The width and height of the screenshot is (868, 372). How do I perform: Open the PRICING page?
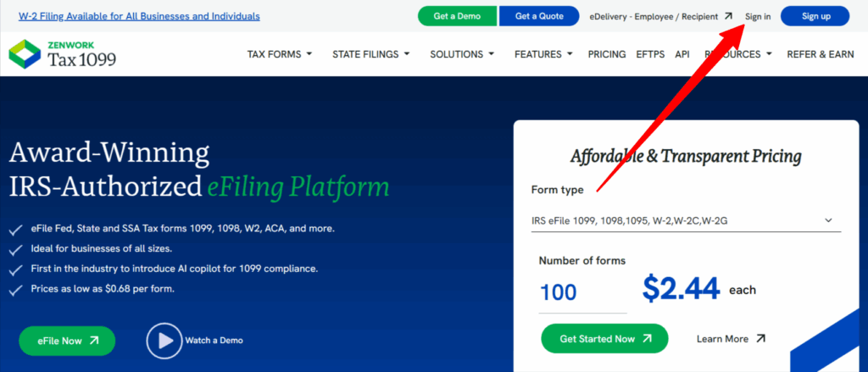pyautogui.click(x=607, y=54)
